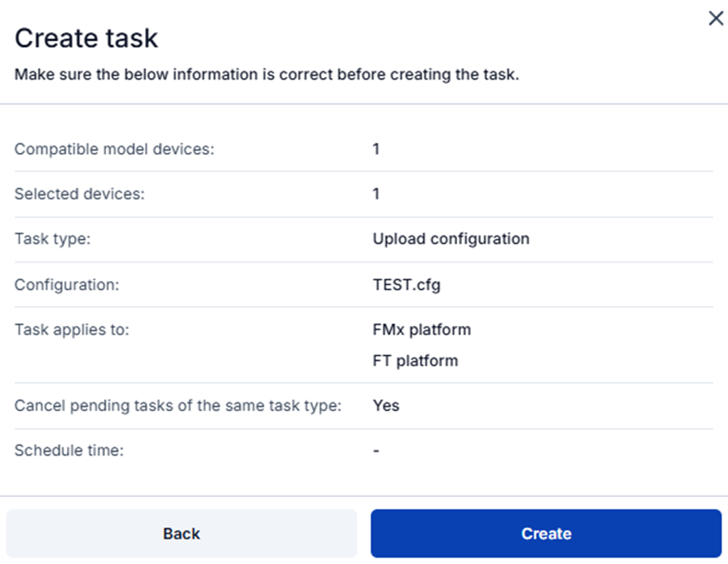
Task: Click the Create task heading
Action: [86, 38]
